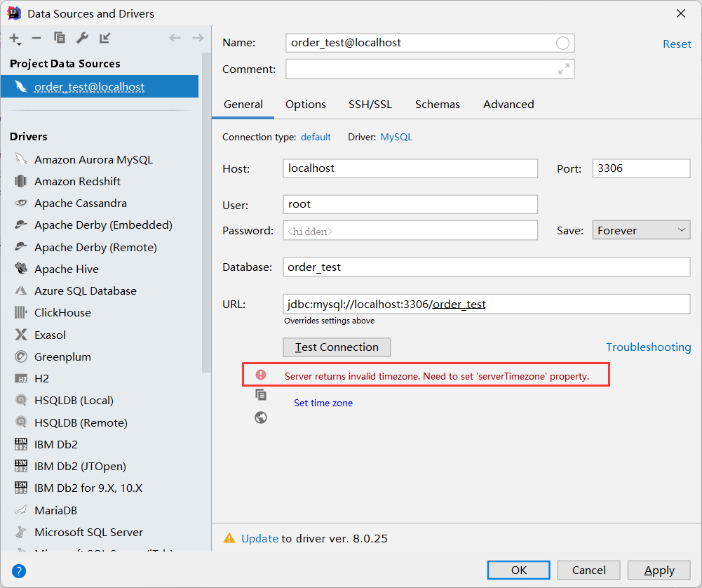Select IBM Db2 for 9.X, 10.X driver
702x588 pixels.
101,488
